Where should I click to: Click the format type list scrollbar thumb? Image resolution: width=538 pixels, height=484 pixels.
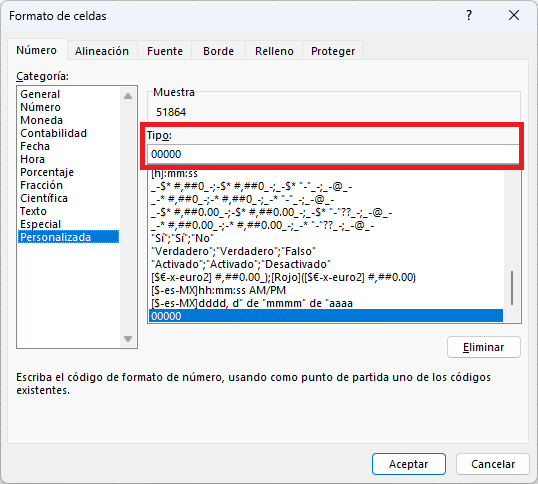tap(512, 288)
